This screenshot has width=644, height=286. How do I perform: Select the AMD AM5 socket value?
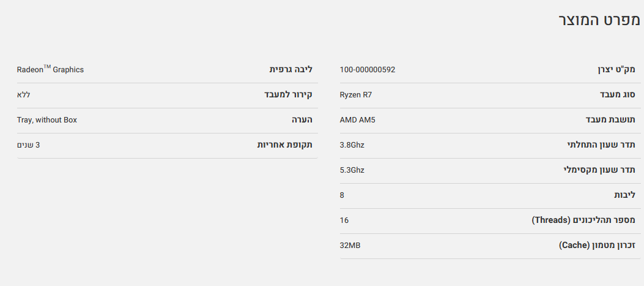[x=358, y=120]
